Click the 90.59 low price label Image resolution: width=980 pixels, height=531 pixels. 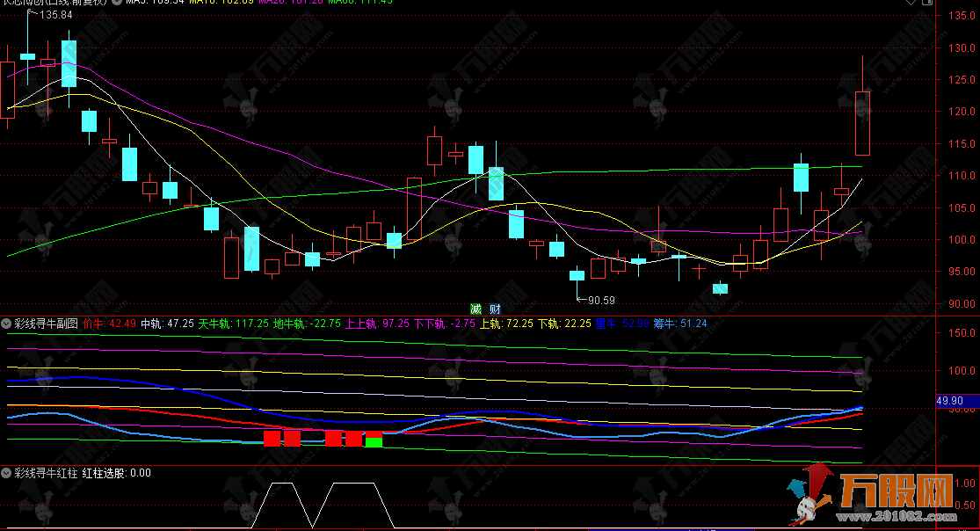[x=603, y=300]
